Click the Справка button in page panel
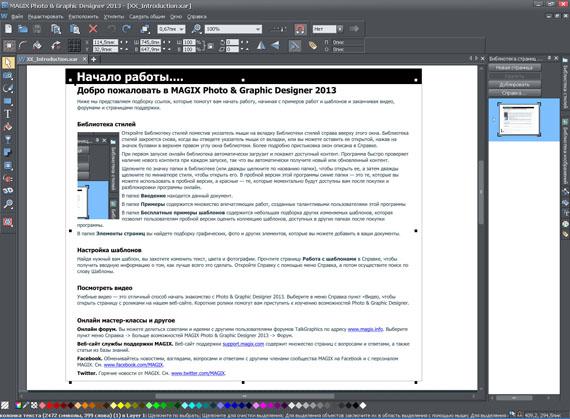570x419 pixels. click(x=514, y=93)
